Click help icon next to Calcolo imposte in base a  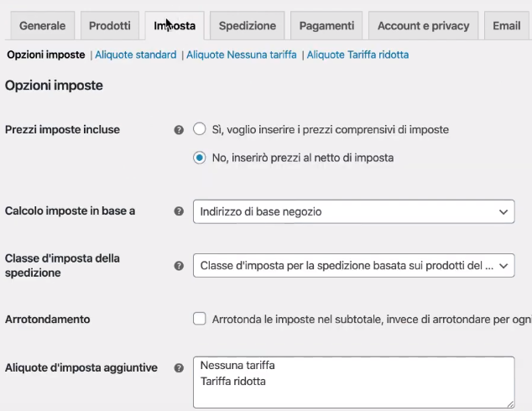(x=179, y=211)
